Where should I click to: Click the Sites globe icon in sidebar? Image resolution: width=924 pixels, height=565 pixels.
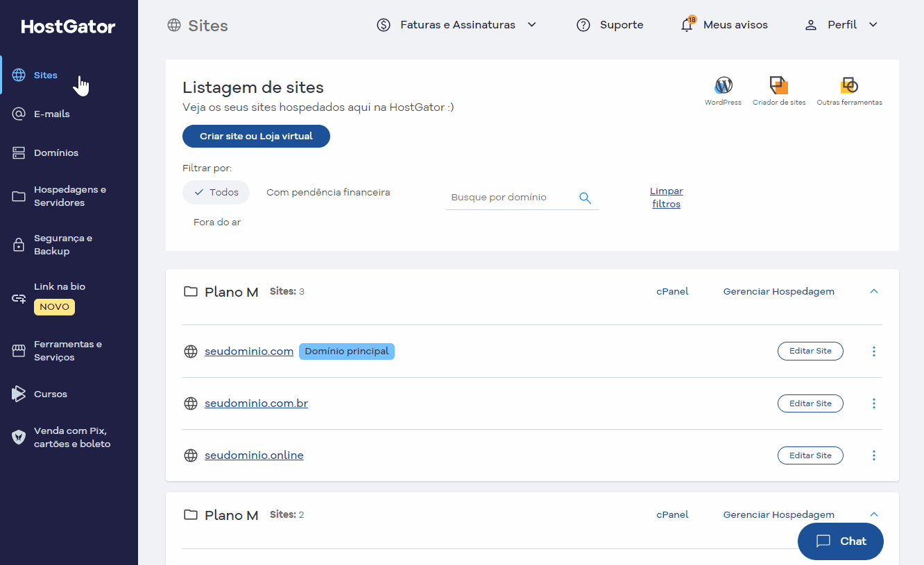(x=19, y=75)
